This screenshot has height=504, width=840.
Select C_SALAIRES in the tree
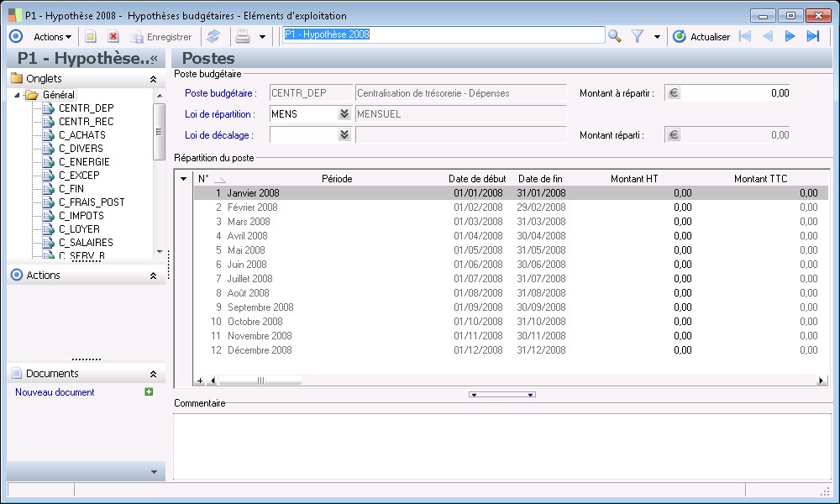coord(86,243)
